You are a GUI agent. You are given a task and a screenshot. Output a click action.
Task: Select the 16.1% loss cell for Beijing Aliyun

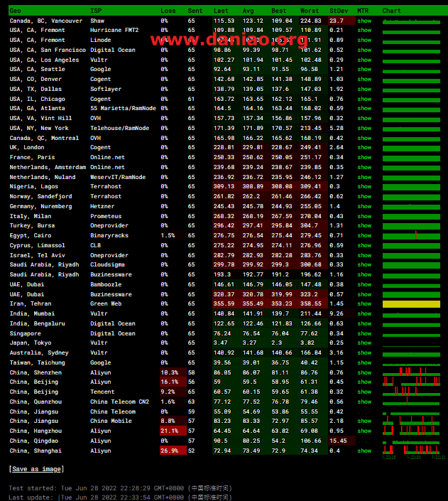point(173,382)
